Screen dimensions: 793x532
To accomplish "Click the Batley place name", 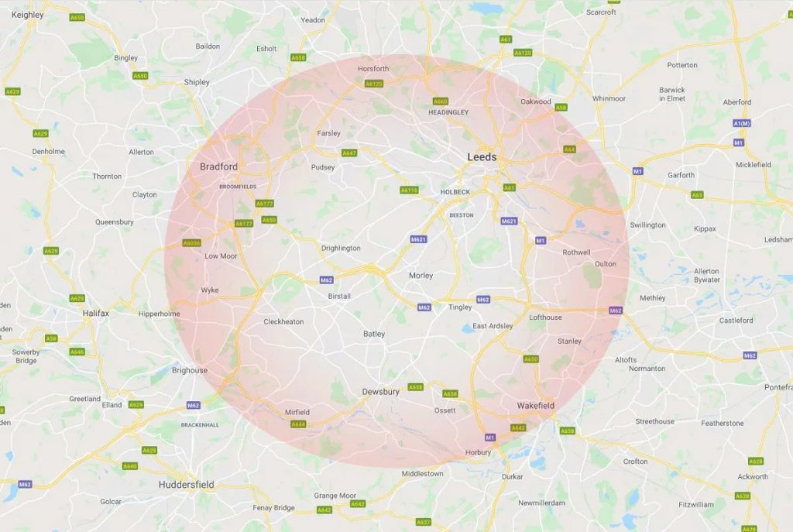I will click(x=374, y=334).
